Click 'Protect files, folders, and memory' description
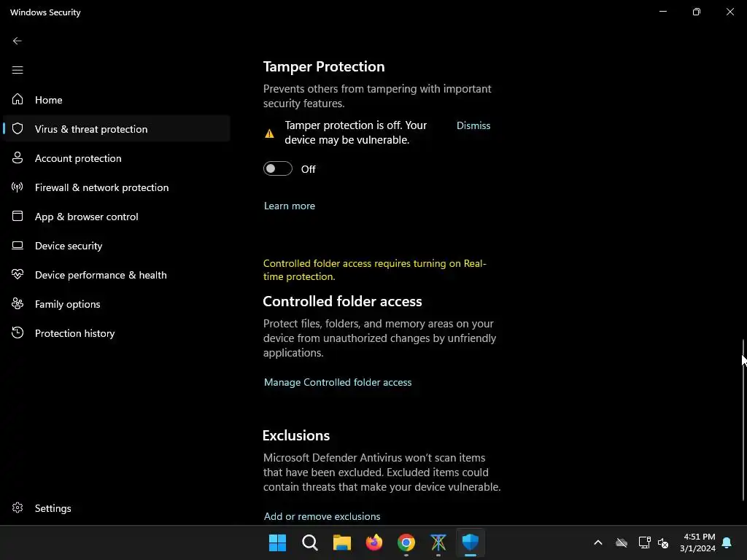Image resolution: width=747 pixels, height=560 pixels. (379, 338)
